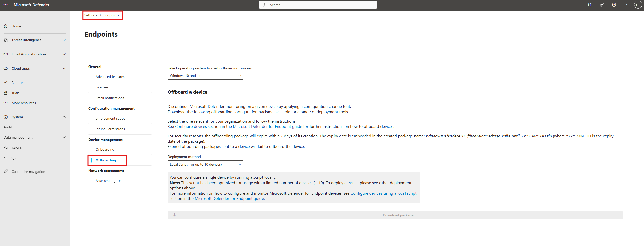644x246 pixels.
Task: Click into the Search field
Action: point(318,5)
